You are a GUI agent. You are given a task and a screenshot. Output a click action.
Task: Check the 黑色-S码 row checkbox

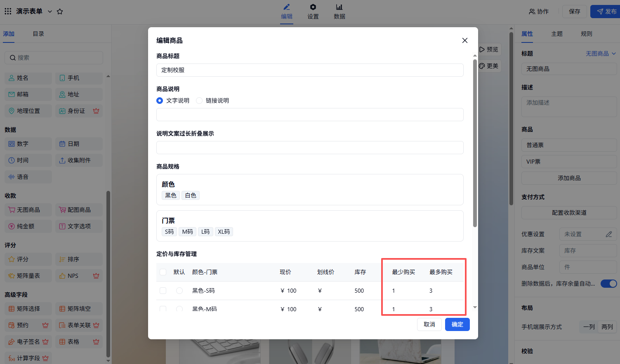163,291
